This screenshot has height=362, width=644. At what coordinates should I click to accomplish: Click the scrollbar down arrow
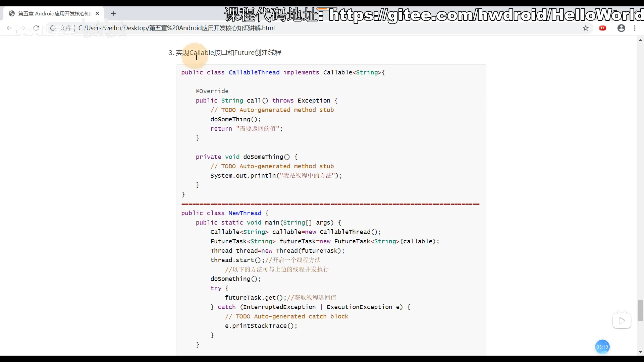[640, 352]
